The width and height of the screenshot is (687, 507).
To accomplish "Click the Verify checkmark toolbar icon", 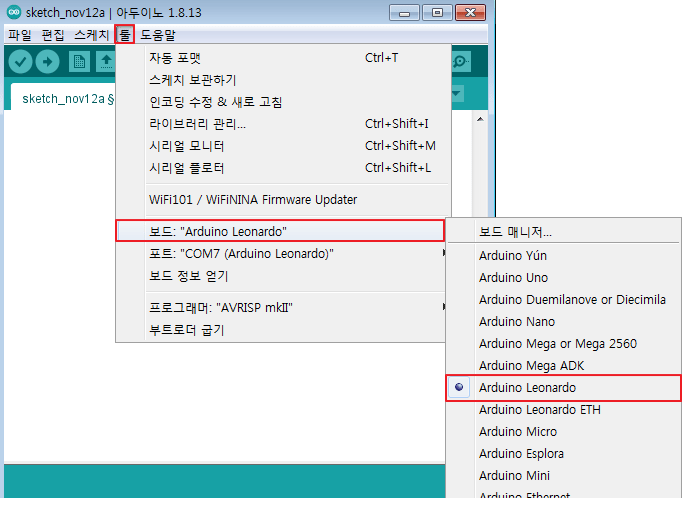I will 20,62.
